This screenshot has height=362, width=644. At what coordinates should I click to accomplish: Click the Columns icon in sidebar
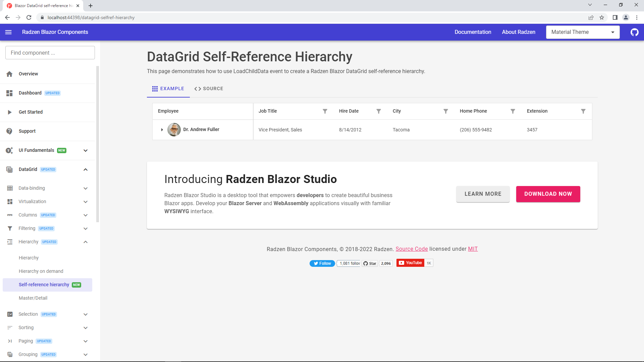click(x=10, y=215)
